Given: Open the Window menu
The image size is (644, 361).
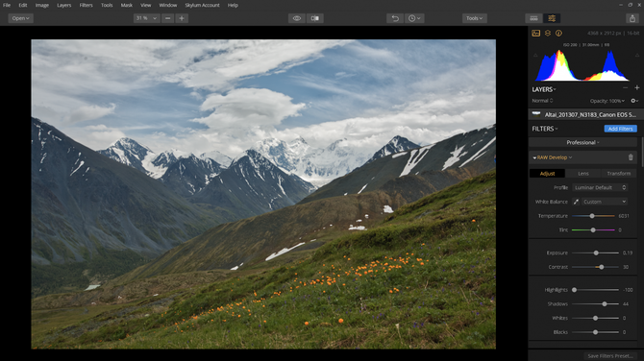Looking at the screenshot, I should (168, 6).
